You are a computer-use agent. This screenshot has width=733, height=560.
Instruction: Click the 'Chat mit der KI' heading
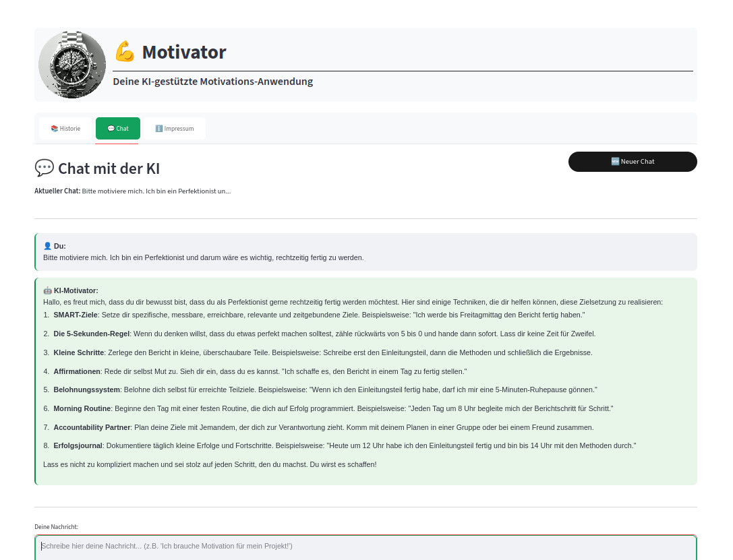(x=109, y=168)
